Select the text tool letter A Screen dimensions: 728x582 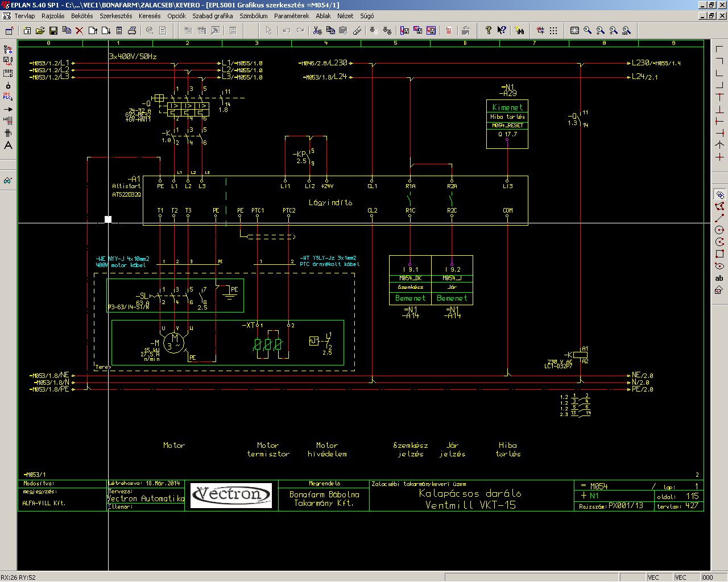pyautogui.click(x=8, y=145)
